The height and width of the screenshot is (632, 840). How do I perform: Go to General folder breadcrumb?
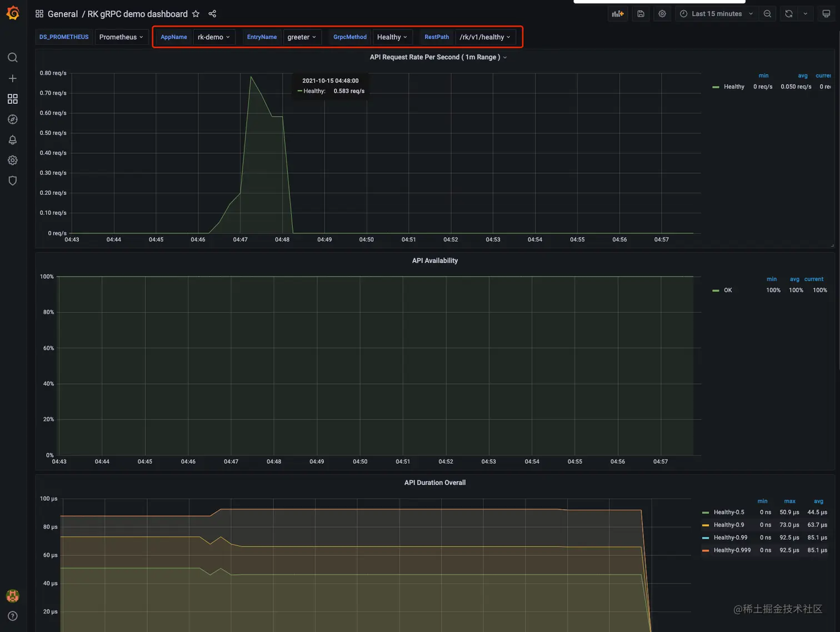coord(62,14)
